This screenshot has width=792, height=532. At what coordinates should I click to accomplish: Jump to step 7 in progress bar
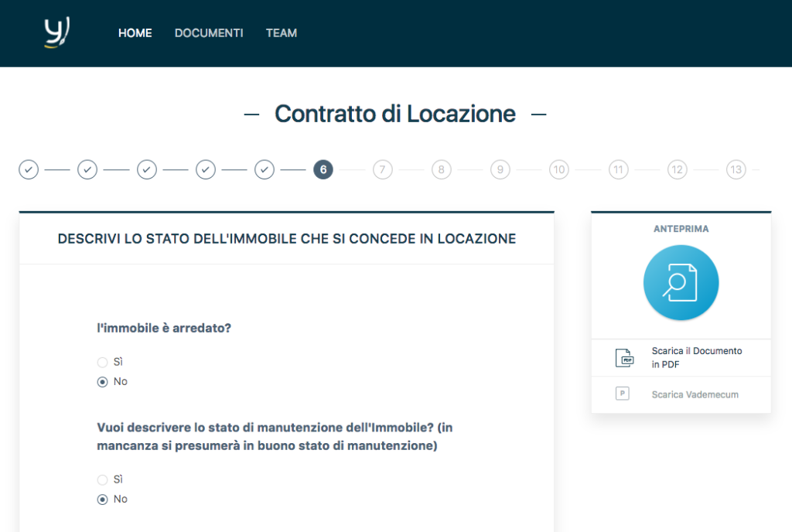point(382,169)
